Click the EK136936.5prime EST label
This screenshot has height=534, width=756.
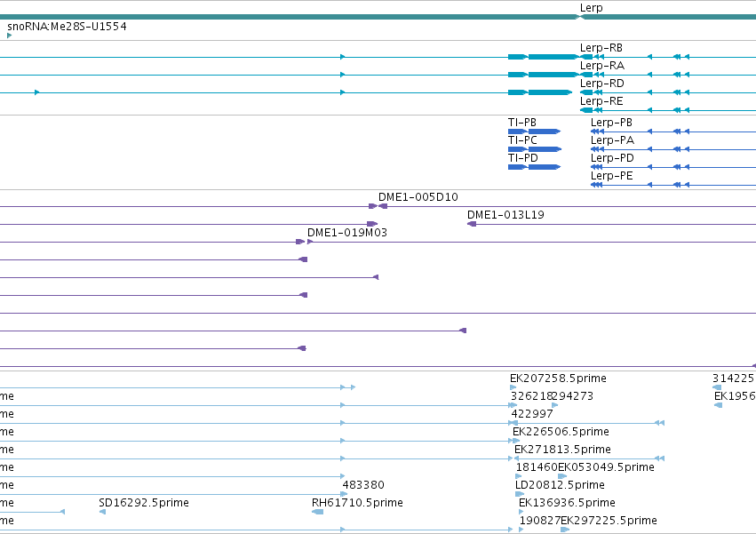point(567,503)
